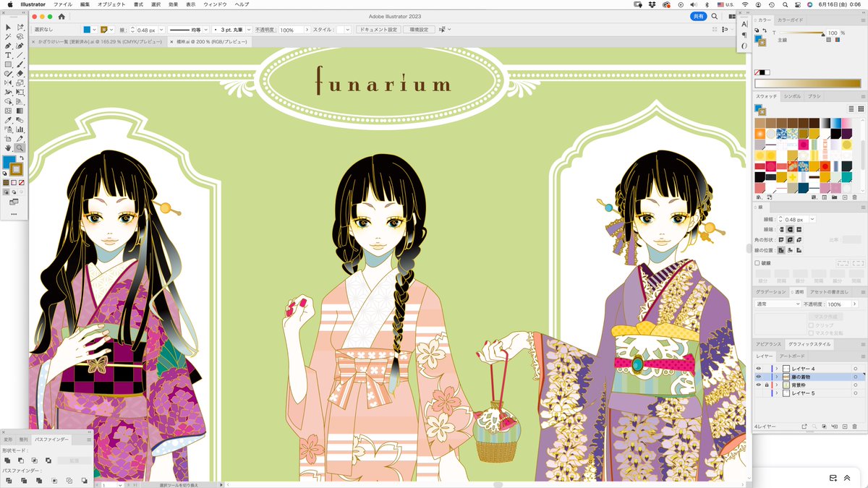Screen dimensions: 868x488
Task: Expand the 藤の着物 layer chevron
Action: pyautogui.click(x=777, y=377)
